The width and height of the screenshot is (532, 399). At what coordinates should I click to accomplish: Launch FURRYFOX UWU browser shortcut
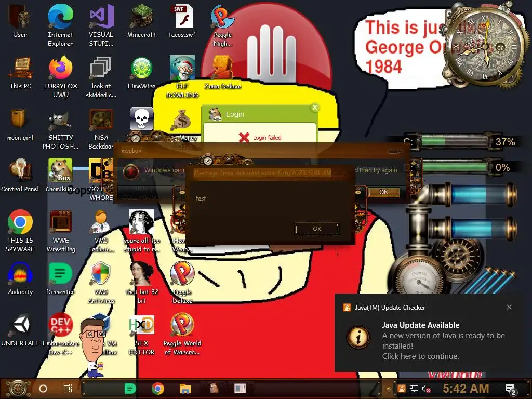[x=60, y=77]
